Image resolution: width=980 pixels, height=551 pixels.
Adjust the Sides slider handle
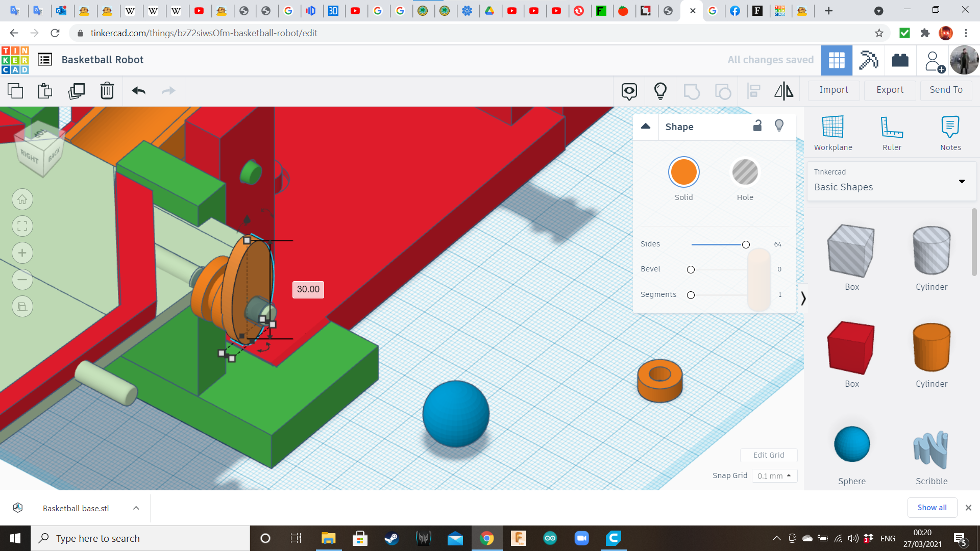coord(746,245)
